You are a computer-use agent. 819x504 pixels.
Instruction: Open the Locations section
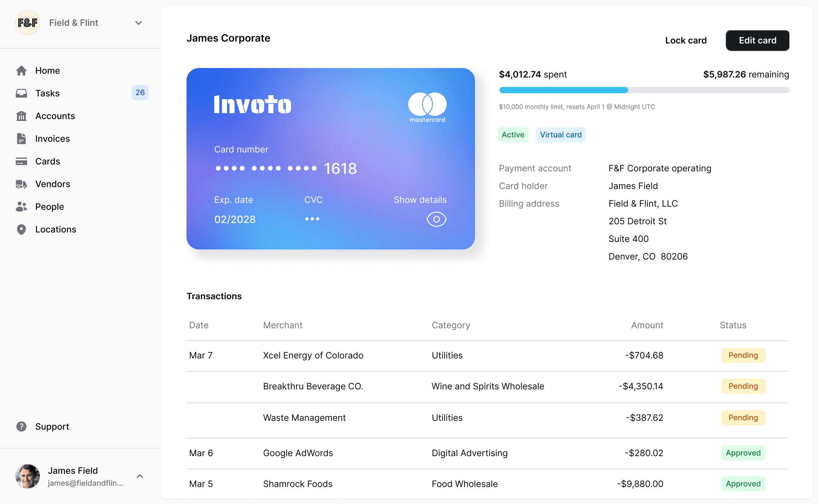[55, 229]
